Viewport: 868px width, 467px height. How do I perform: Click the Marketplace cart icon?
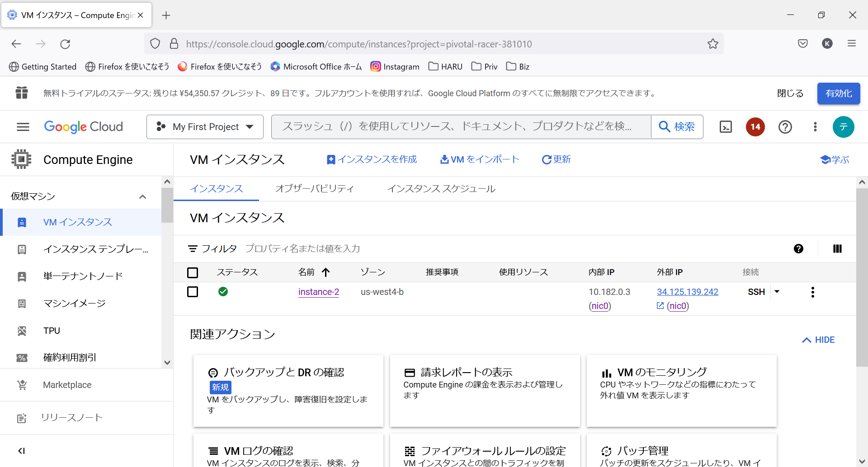coord(22,385)
